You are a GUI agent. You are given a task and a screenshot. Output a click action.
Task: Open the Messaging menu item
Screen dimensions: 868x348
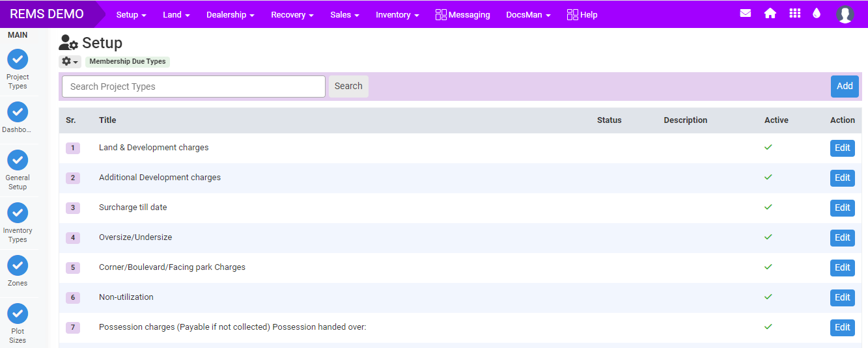462,15
